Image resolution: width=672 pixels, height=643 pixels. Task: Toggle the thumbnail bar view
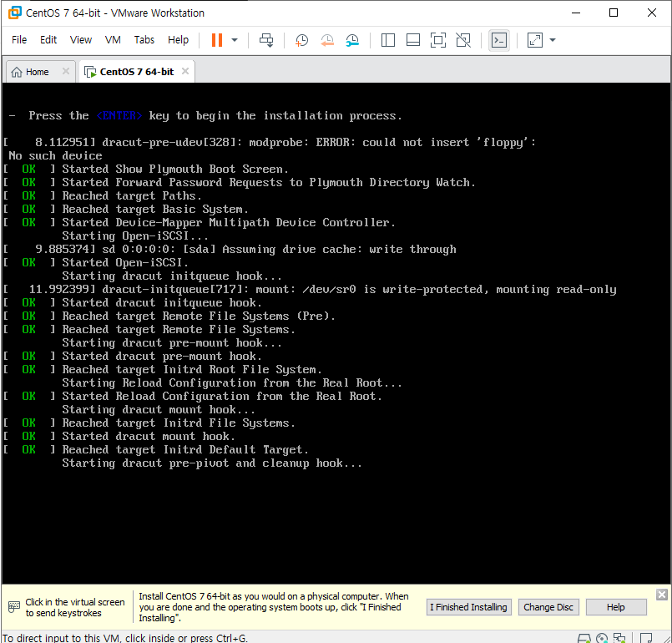click(413, 40)
